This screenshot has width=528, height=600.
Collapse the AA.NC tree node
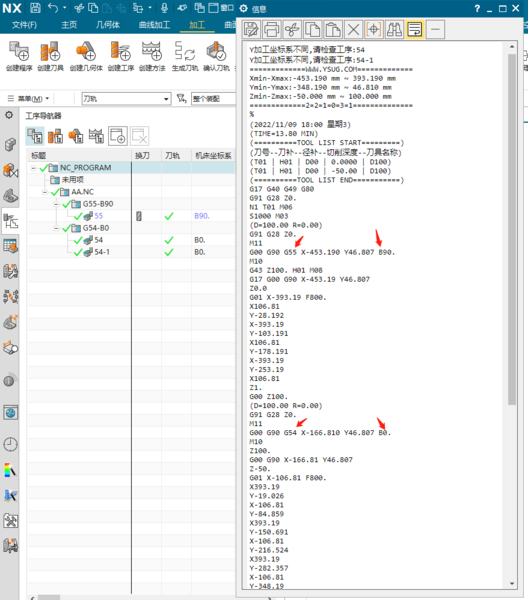coord(45,192)
